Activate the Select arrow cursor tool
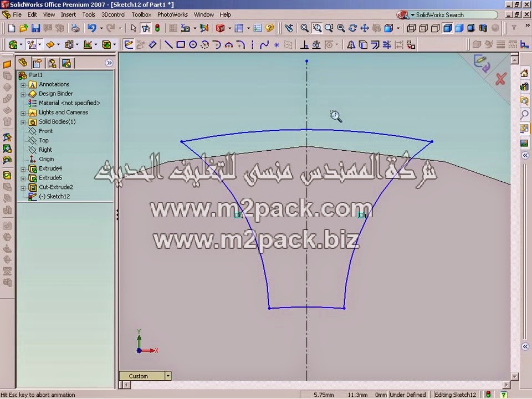 (x=134, y=28)
